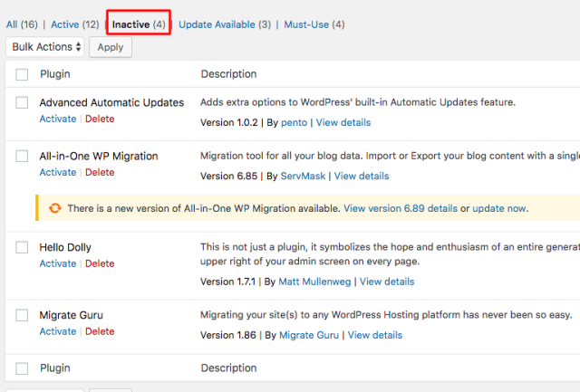Click the 'update now' link

499,208
